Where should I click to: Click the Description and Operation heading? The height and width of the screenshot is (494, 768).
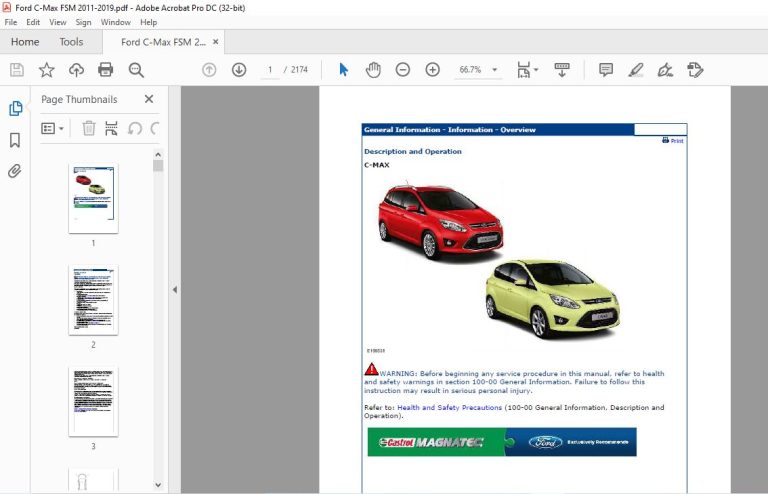pyautogui.click(x=413, y=152)
